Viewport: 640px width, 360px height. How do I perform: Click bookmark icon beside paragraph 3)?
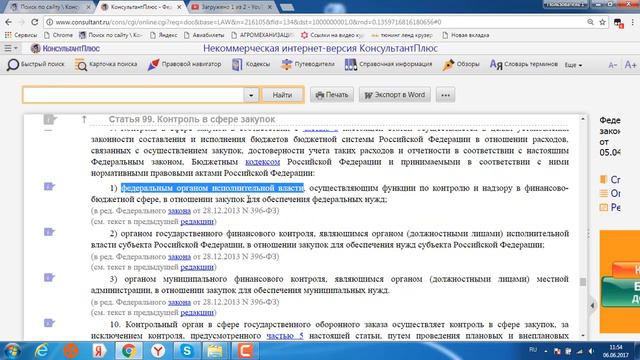[x=49, y=278]
